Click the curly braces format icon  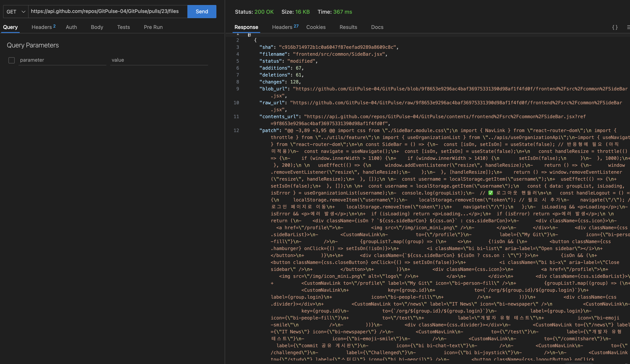click(x=615, y=27)
